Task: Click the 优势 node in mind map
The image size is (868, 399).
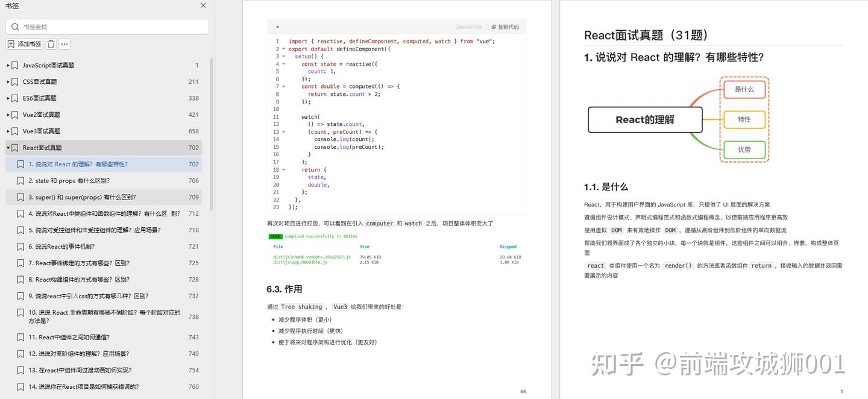Action: tap(744, 149)
